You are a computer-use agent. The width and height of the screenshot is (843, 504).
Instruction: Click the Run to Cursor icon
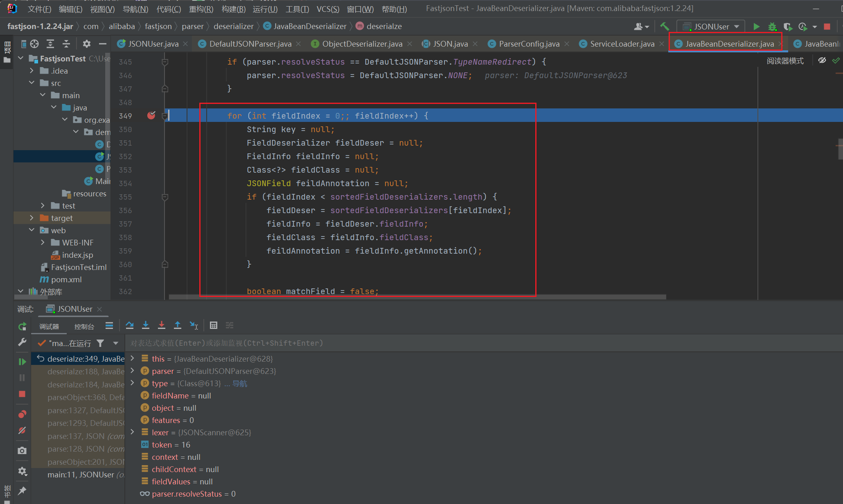pos(194,325)
